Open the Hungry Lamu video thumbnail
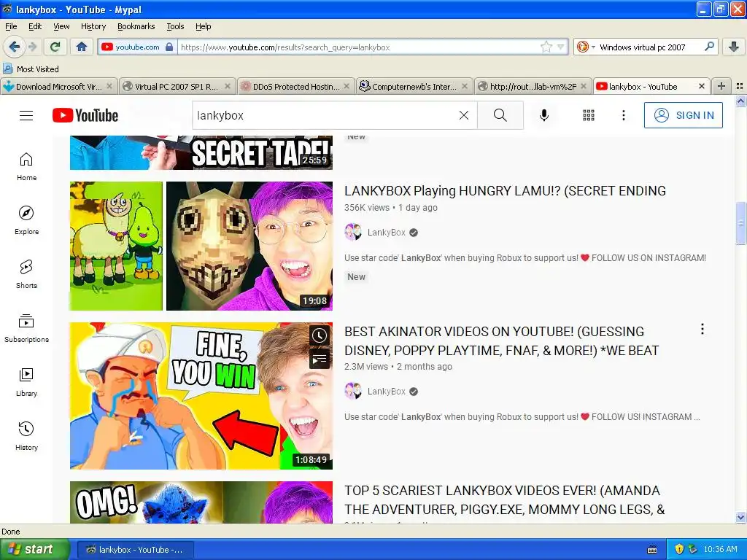 (x=201, y=246)
